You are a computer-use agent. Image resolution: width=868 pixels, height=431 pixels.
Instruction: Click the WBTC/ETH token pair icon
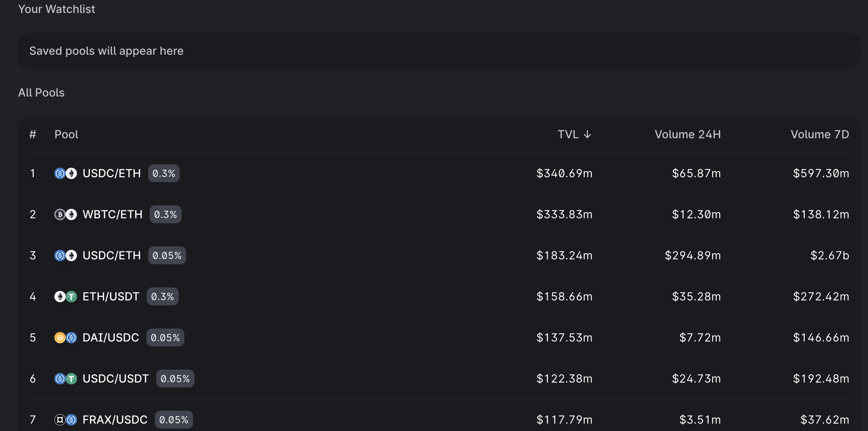(66, 214)
